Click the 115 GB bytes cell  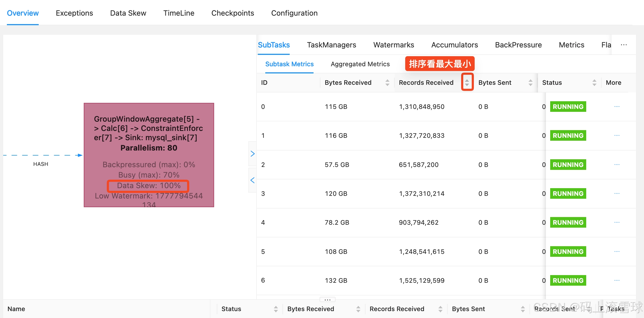pyautogui.click(x=336, y=107)
